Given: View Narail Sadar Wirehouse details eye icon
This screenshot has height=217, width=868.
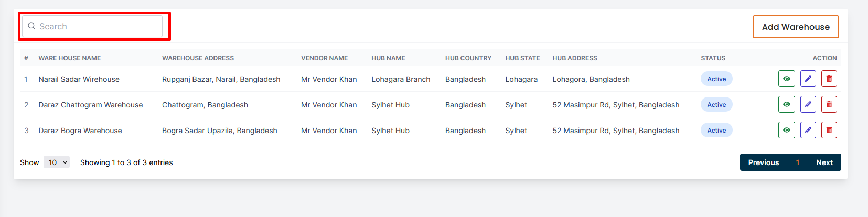Looking at the screenshot, I should pyautogui.click(x=786, y=79).
